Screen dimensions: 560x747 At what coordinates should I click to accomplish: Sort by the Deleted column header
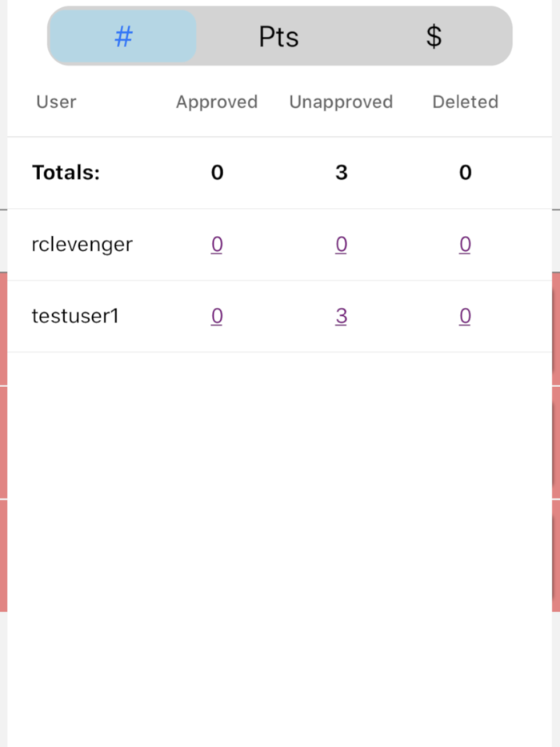pos(465,102)
